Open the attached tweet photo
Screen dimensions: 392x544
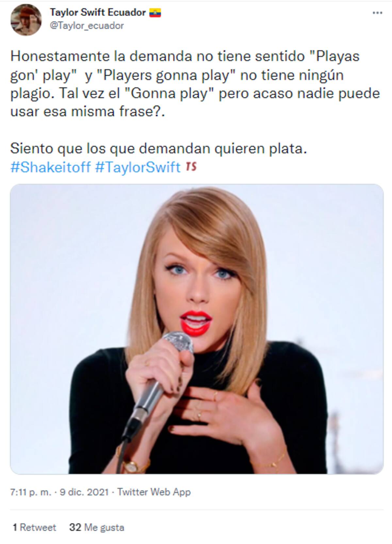pos(197,329)
